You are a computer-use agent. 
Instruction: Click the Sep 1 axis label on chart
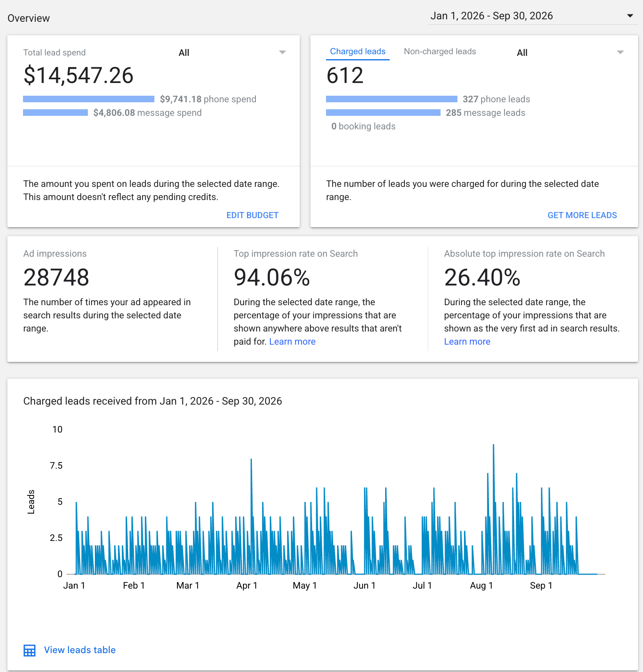click(541, 586)
